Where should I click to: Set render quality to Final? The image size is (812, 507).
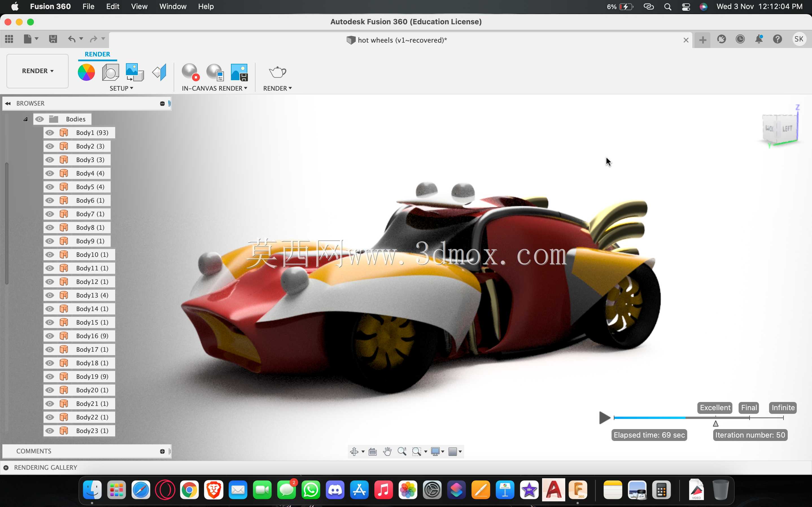[x=749, y=408]
